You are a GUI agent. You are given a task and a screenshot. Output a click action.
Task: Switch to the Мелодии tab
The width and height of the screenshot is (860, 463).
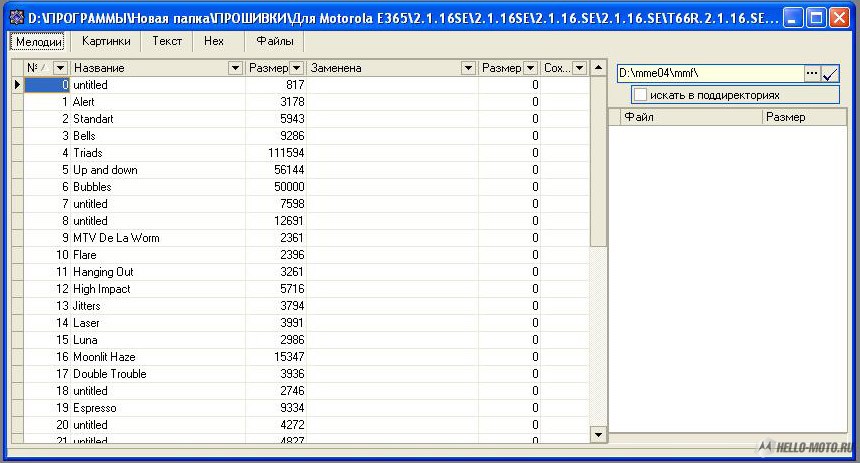[x=37, y=42]
